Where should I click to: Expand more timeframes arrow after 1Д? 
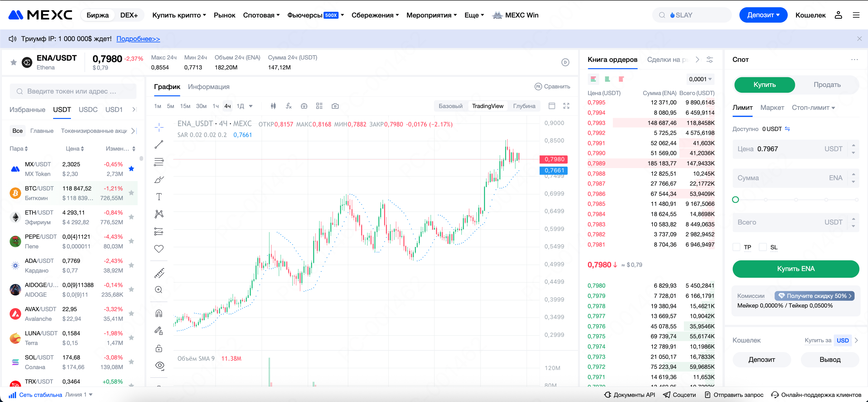(251, 106)
